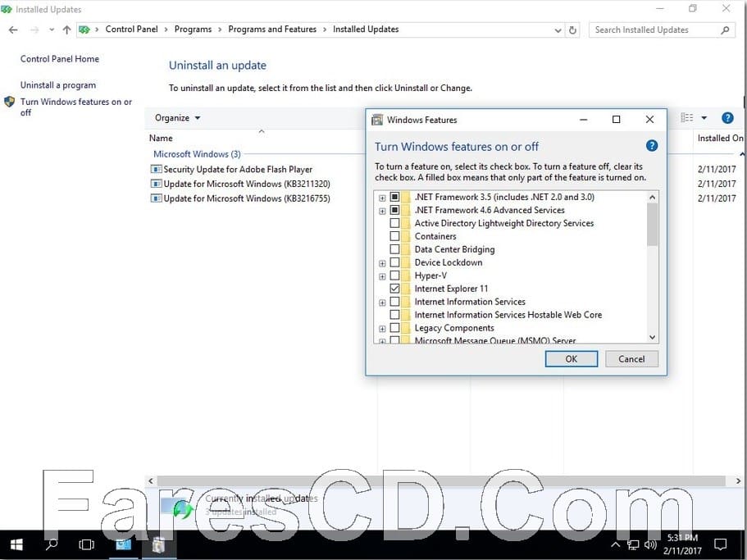Open Task View on the taskbar
The width and height of the screenshot is (747, 560).
[x=86, y=544]
